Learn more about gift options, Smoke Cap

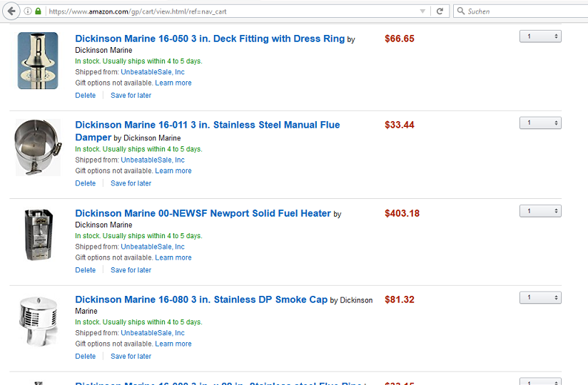tap(173, 344)
